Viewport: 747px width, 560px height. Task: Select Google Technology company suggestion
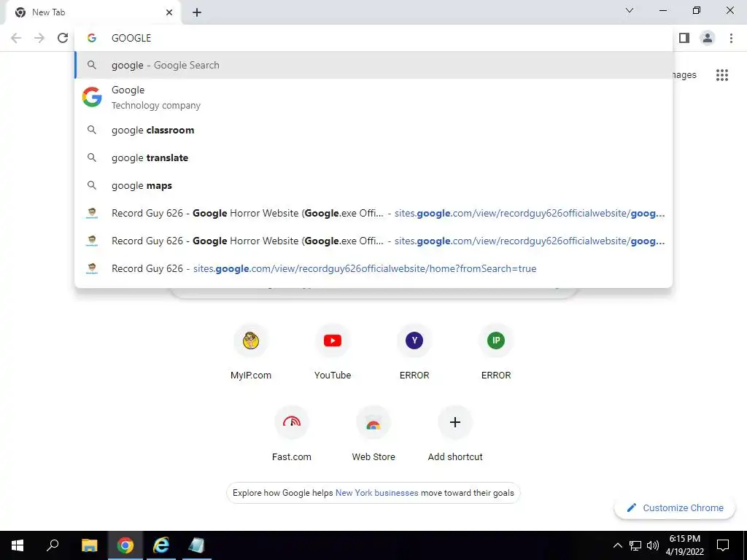[373, 98]
